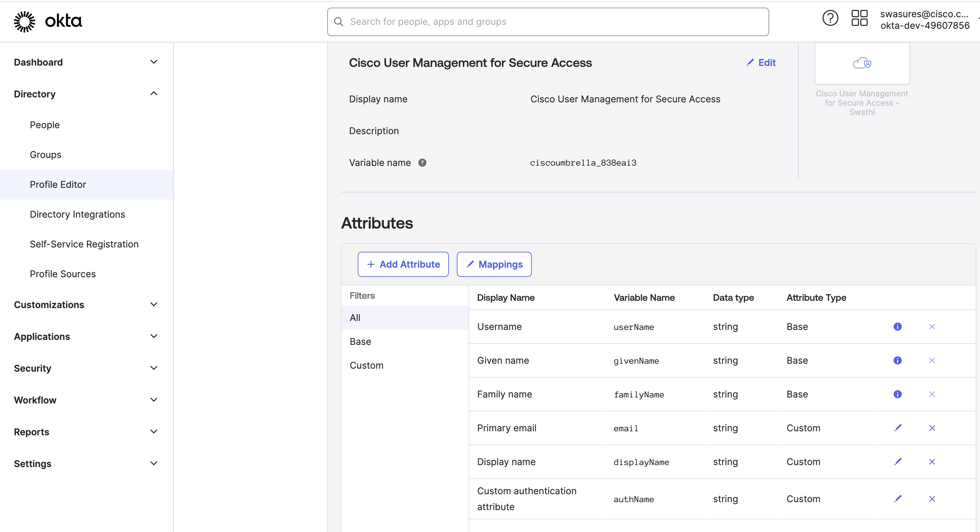Click the Variable Name column header
This screenshot has width=980, height=532.
click(644, 298)
